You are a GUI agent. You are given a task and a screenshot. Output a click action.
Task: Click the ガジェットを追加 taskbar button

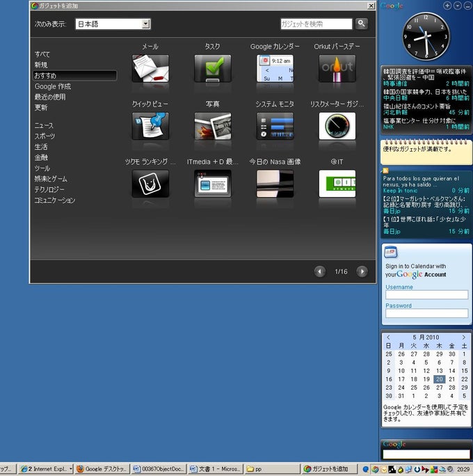click(x=329, y=469)
